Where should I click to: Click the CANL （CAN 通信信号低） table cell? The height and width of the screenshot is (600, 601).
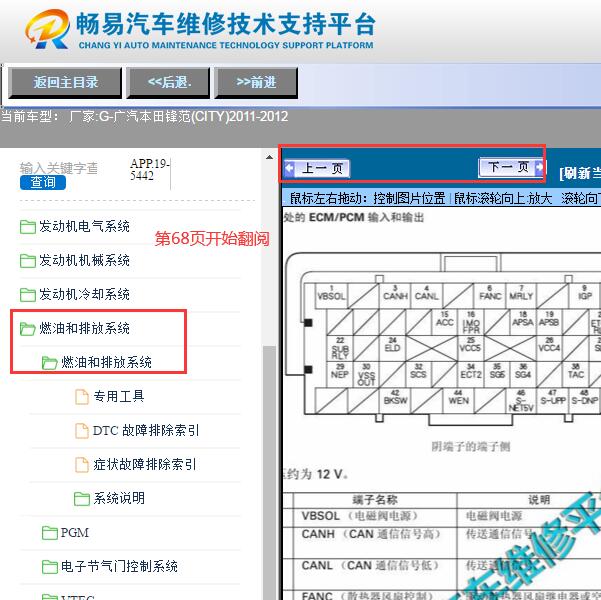coord(375,572)
